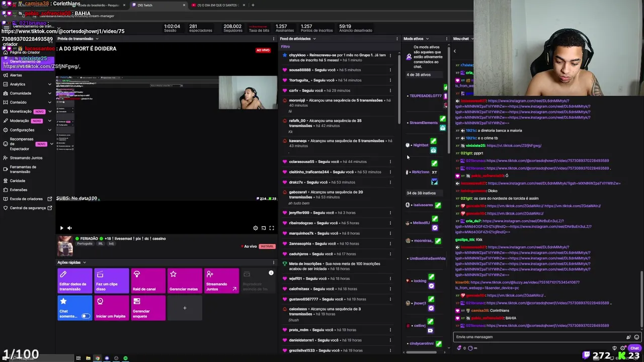Select mod user TEUPESADELO777
The image size is (644, 362).
click(x=426, y=96)
